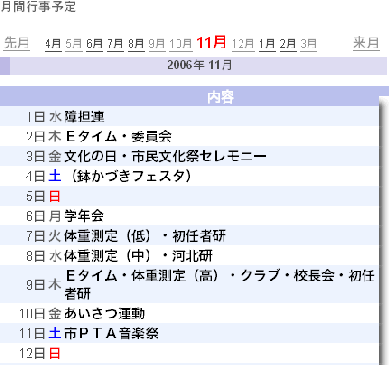Image resolution: width=389 pixels, height=365 pixels.
Task: Click the 6日 月 date label
Action: (x=44, y=216)
